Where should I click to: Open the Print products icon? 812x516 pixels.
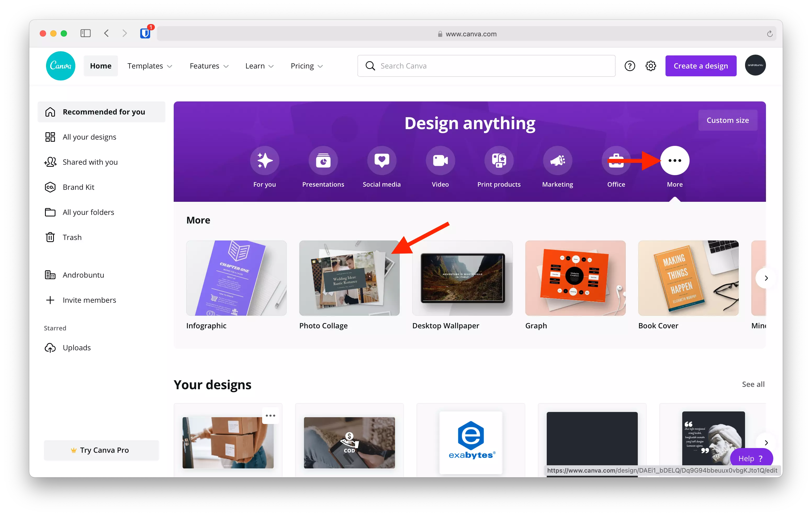(x=499, y=161)
